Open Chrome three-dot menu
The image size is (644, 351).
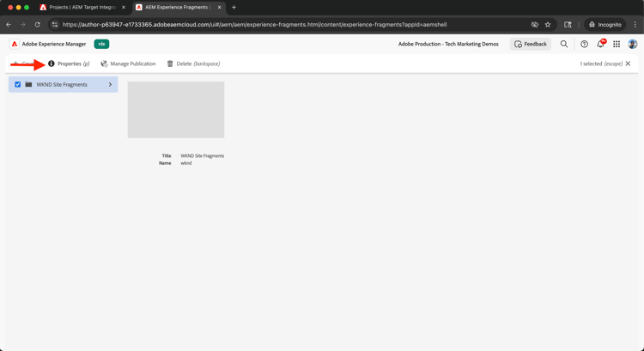[635, 25]
